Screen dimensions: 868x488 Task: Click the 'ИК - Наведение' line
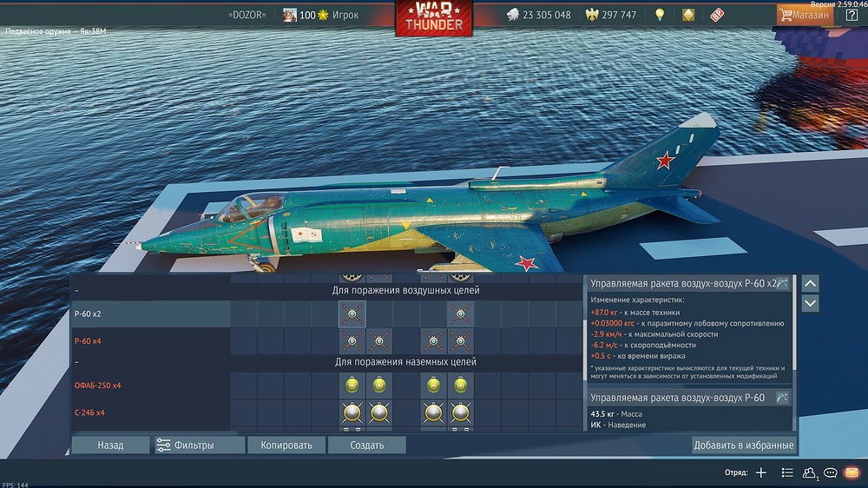click(x=618, y=425)
